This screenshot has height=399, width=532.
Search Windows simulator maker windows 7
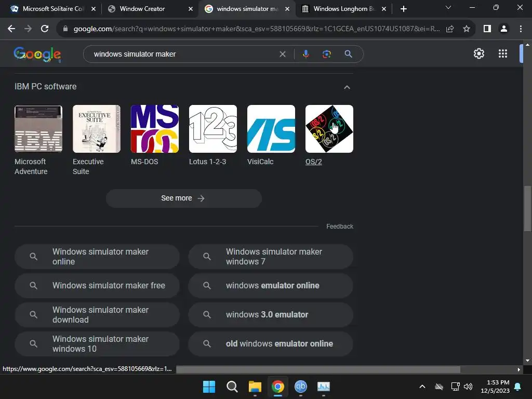[x=271, y=257]
